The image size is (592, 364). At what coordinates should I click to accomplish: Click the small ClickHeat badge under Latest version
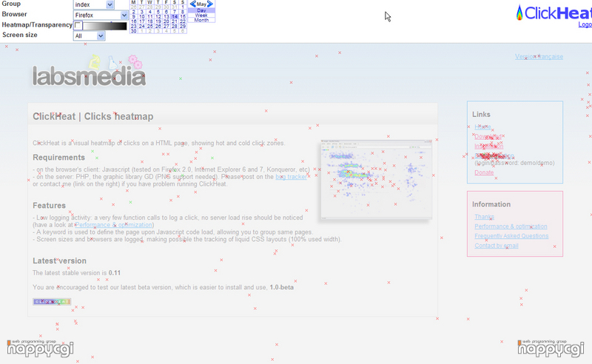[x=52, y=302]
